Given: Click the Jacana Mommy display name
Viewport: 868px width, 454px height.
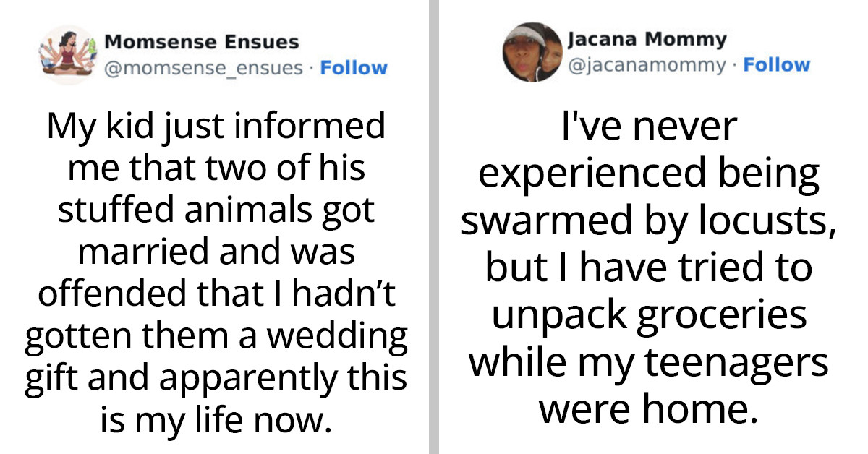Looking at the screenshot, I should (x=644, y=40).
